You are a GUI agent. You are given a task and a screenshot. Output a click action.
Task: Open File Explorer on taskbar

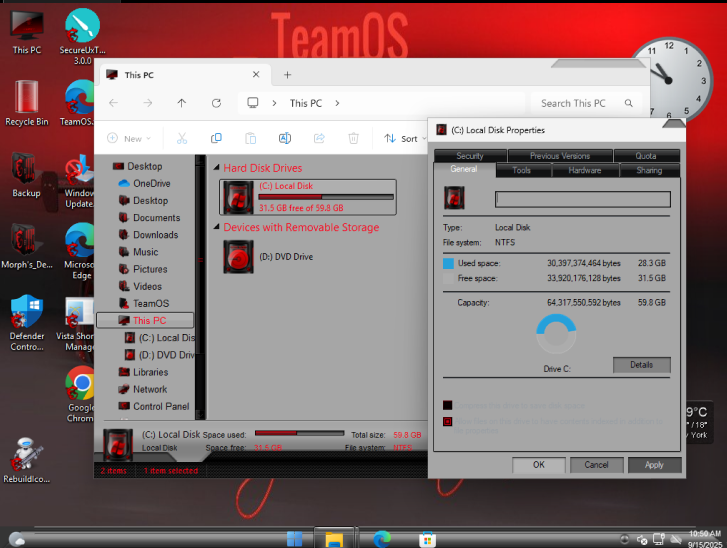click(334, 539)
